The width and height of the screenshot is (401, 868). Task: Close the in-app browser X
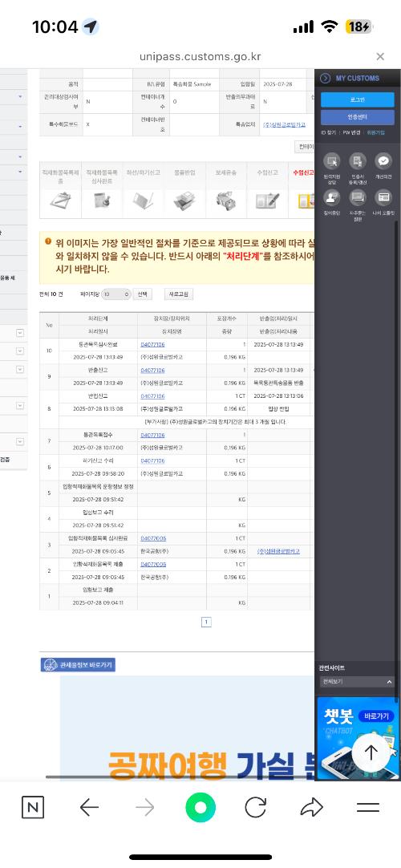[380, 56]
